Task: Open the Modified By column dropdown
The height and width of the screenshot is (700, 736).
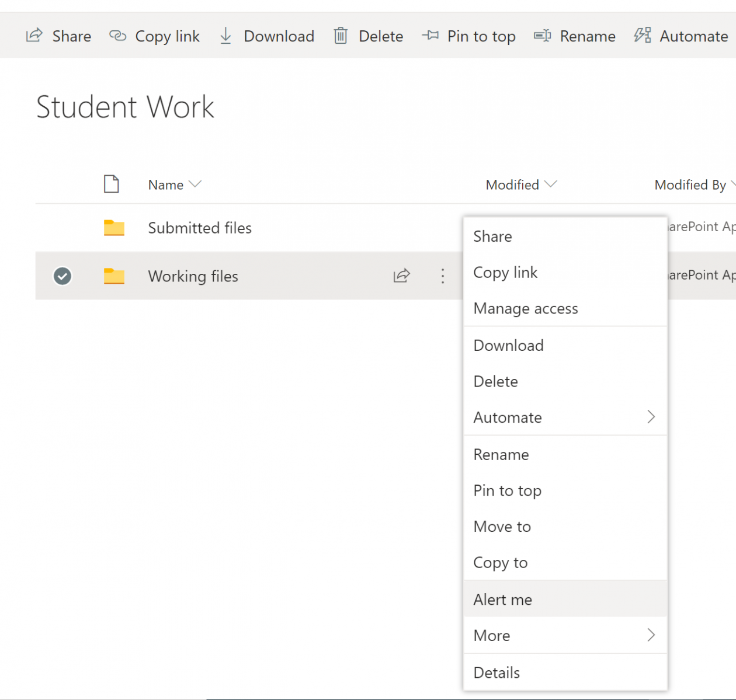Action: (x=732, y=184)
